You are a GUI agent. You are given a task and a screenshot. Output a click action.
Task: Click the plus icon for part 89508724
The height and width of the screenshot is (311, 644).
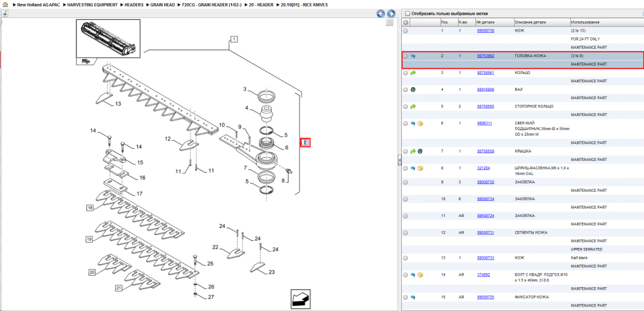pyautogui.click(x=405, y=216)
